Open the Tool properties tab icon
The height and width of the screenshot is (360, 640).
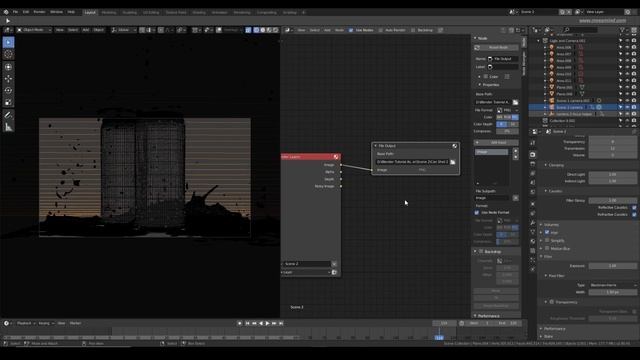tap(533, 142)
